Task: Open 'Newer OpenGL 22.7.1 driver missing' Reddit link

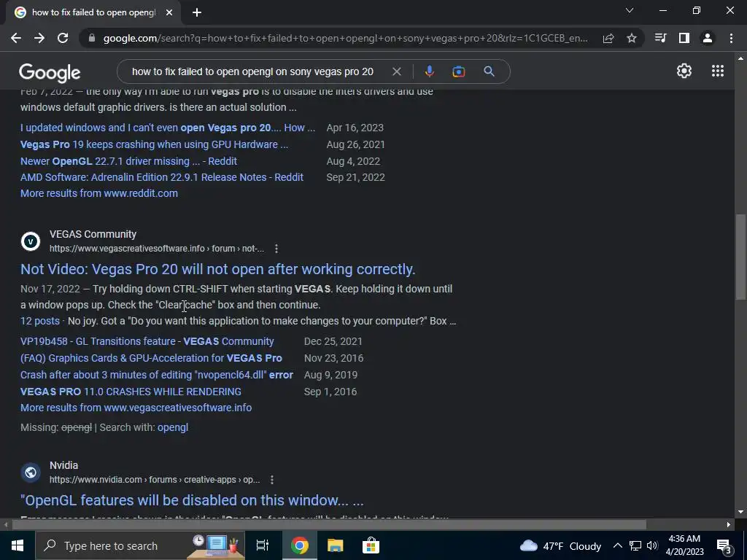Action: tap(128, 161)
